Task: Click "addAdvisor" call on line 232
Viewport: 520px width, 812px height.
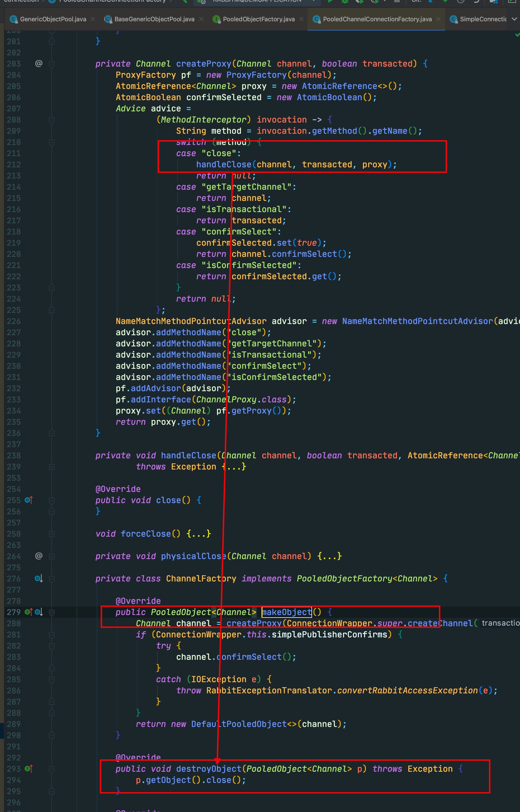Action: point(156,388)
